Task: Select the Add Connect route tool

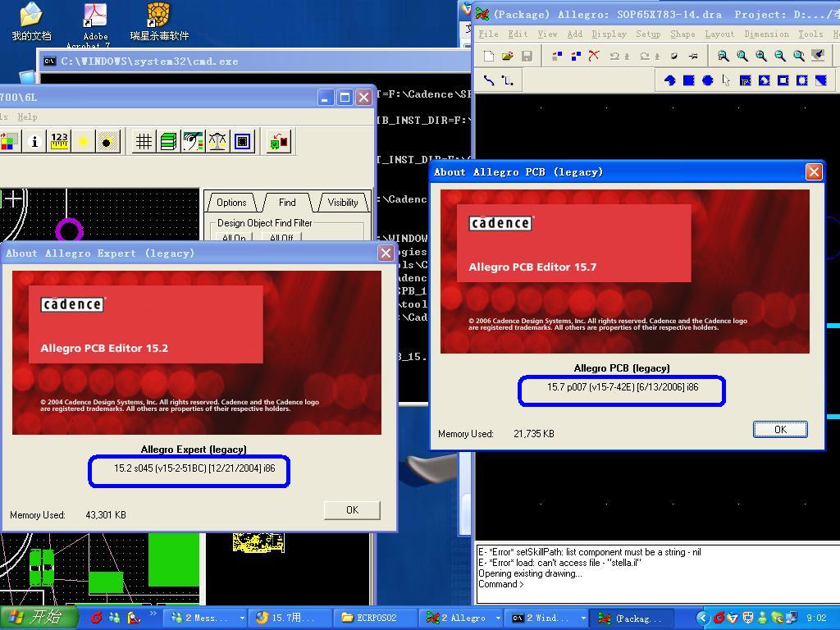Action: tap(489, 80)
